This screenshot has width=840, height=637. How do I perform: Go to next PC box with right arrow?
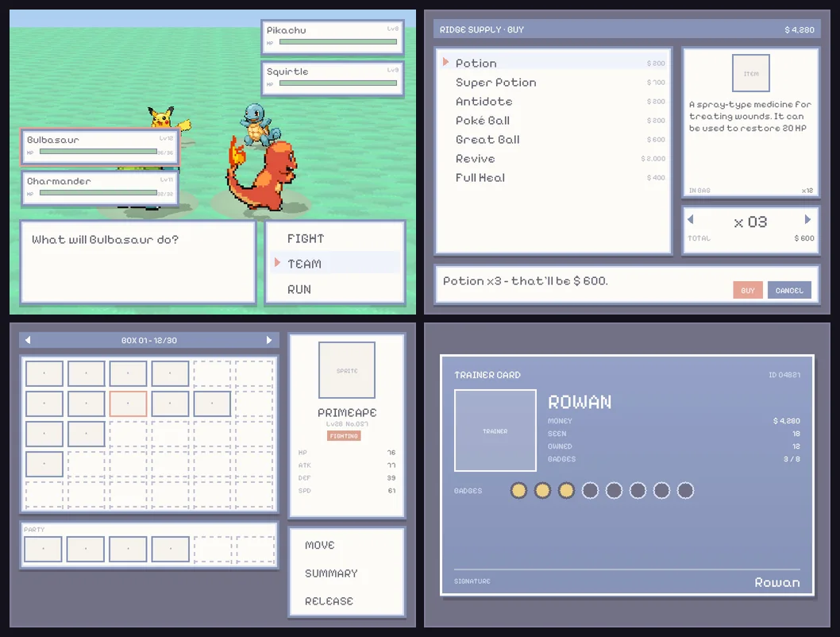[x=269, y=340]
